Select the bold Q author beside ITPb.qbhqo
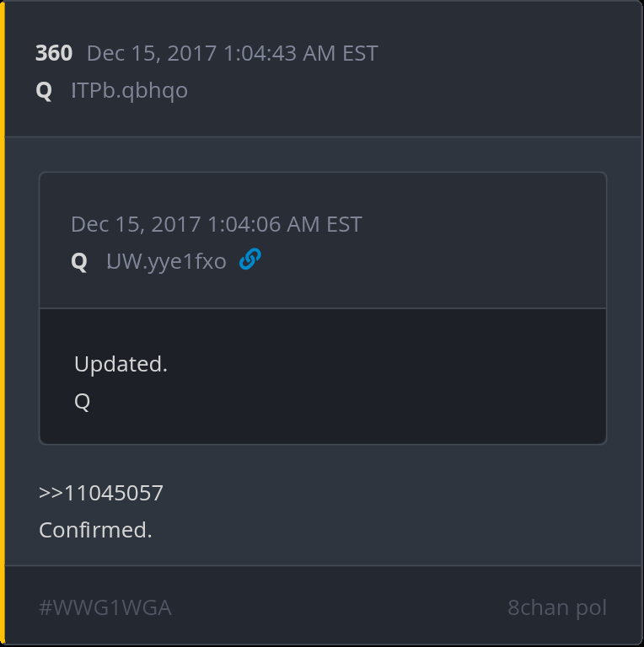 click(44, 90)
